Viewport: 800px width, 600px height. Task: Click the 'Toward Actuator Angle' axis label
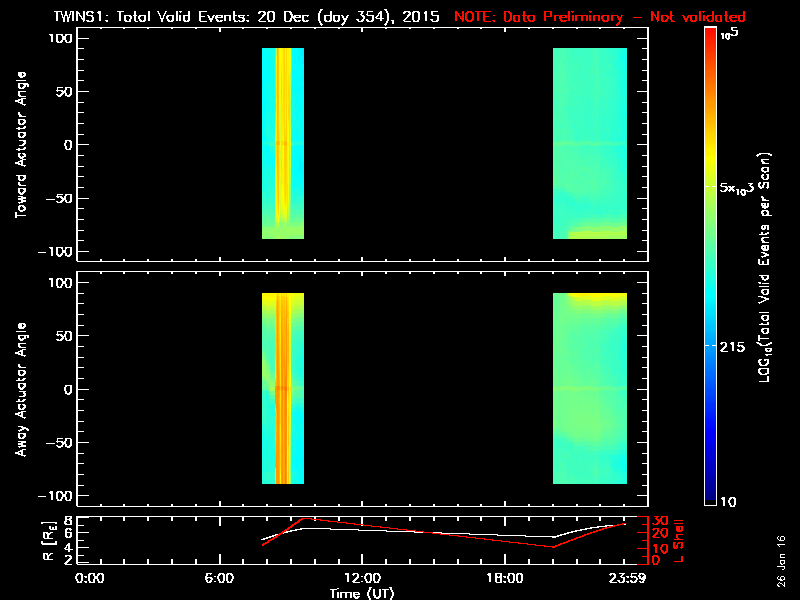[20, 145]
